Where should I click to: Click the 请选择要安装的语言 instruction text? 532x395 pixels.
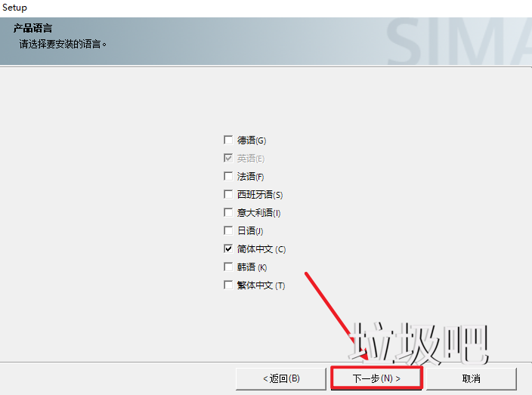pos(63,44)
